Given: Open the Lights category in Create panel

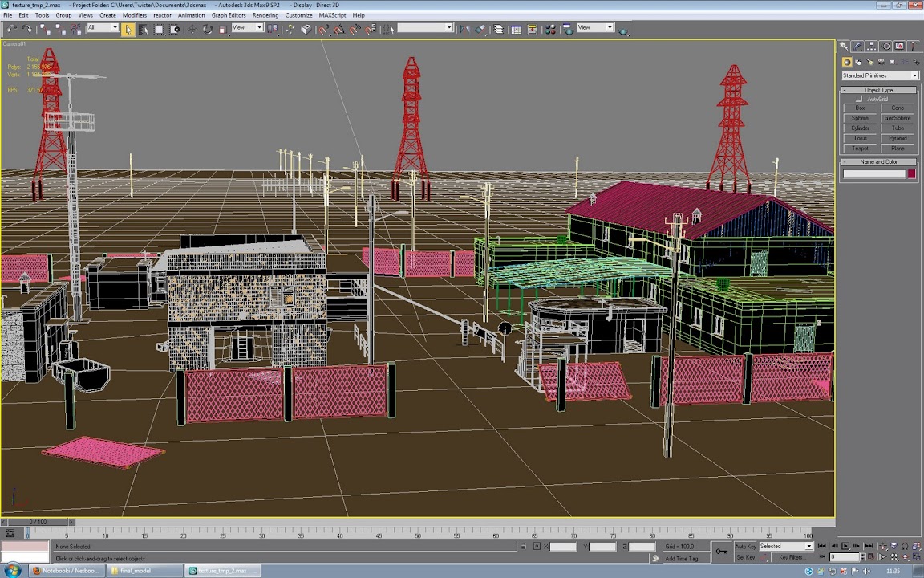Looking at the screenshot, I should [869, 62].
